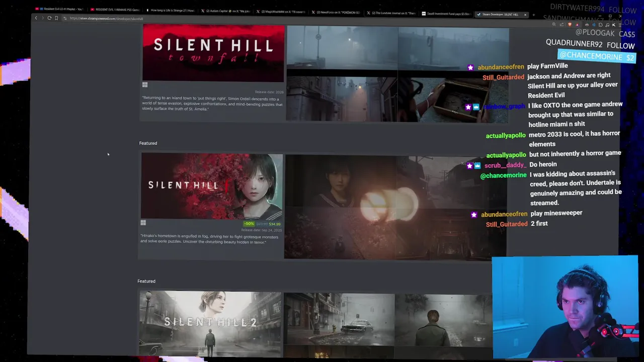This screenshot has width=644, height=362.
Task: Switch to RESIDENT EVIL 1 REMAKE PS5 tab
Action: coord(116,9)
